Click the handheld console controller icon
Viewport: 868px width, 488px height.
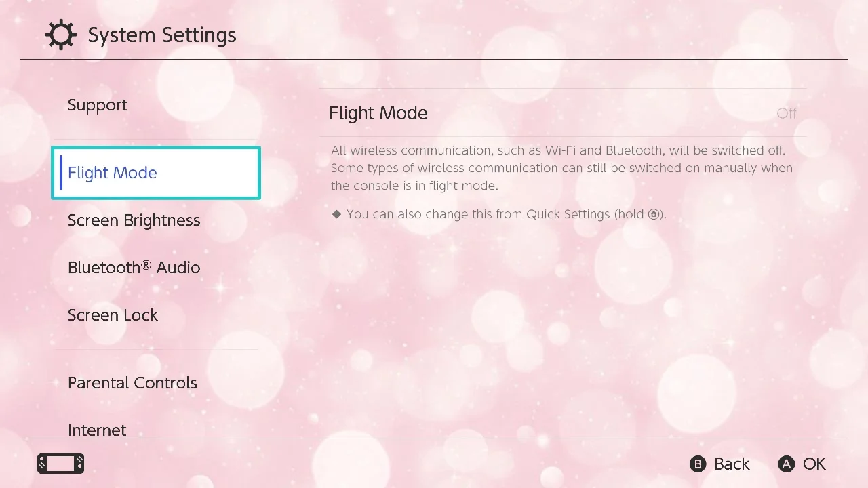[x=61, y=464]
